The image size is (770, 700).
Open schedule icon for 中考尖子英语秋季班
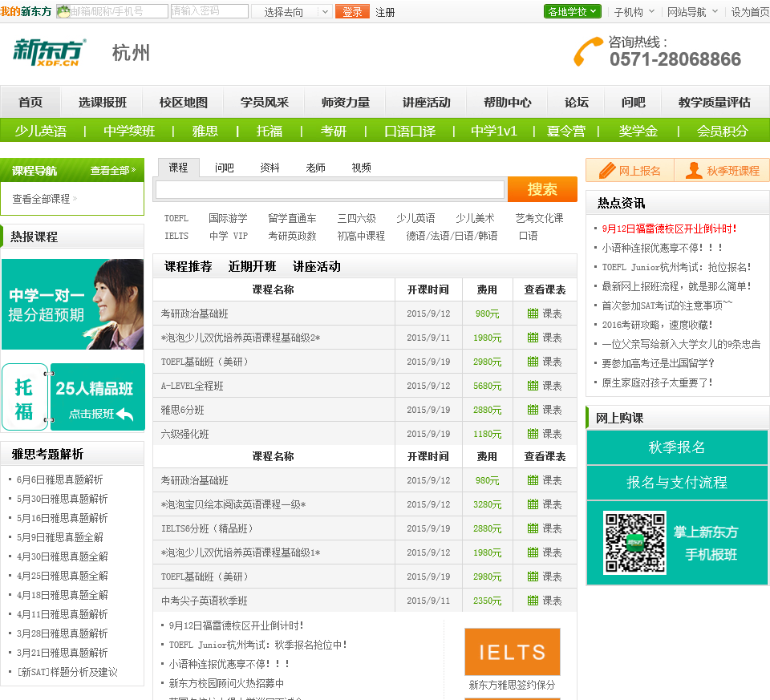click(x=533, y=601)
